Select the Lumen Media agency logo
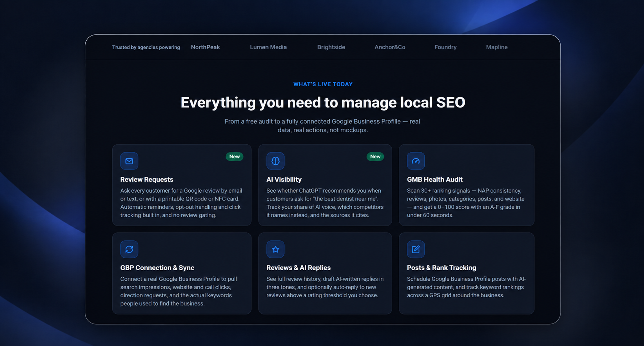 coord(268,47)
